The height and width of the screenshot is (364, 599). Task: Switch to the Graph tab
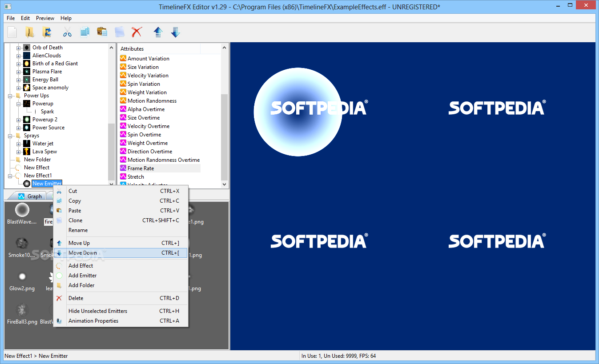tap(30, 196)
